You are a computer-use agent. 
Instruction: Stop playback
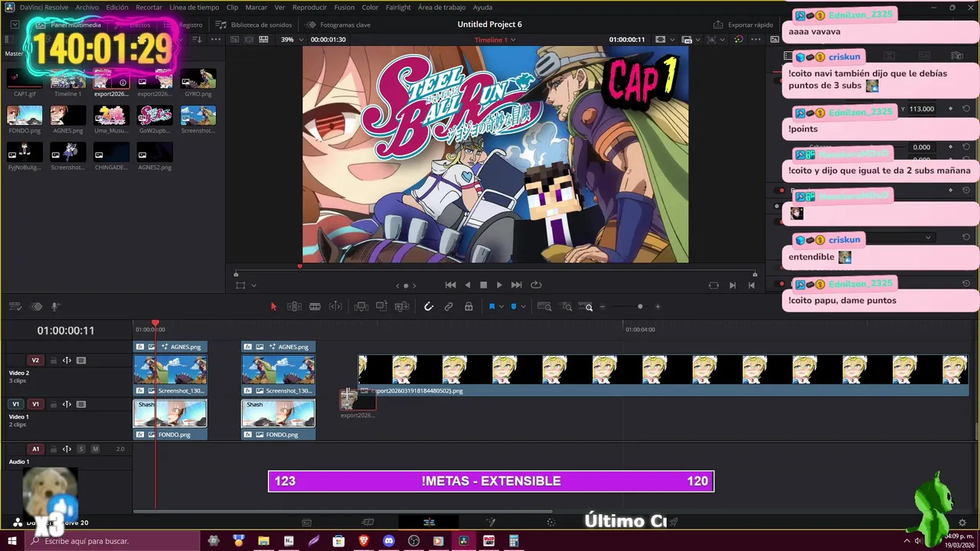point(483,285)
